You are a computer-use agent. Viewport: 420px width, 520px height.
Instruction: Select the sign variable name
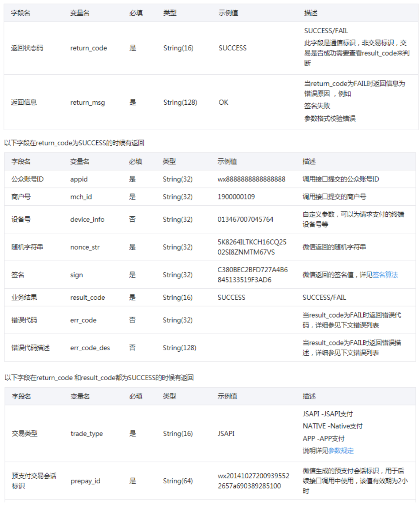[x=76, y=275]
